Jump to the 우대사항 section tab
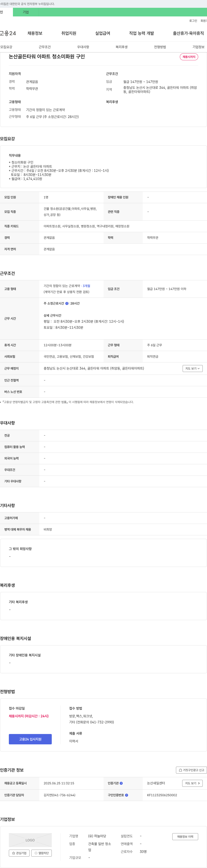The height and width of the screenshot is (868, 207). point(83,47)
